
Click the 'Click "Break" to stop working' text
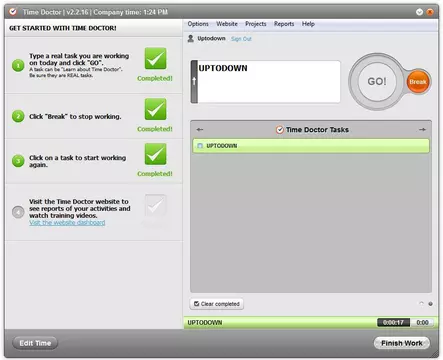click(x=75, y=117)
